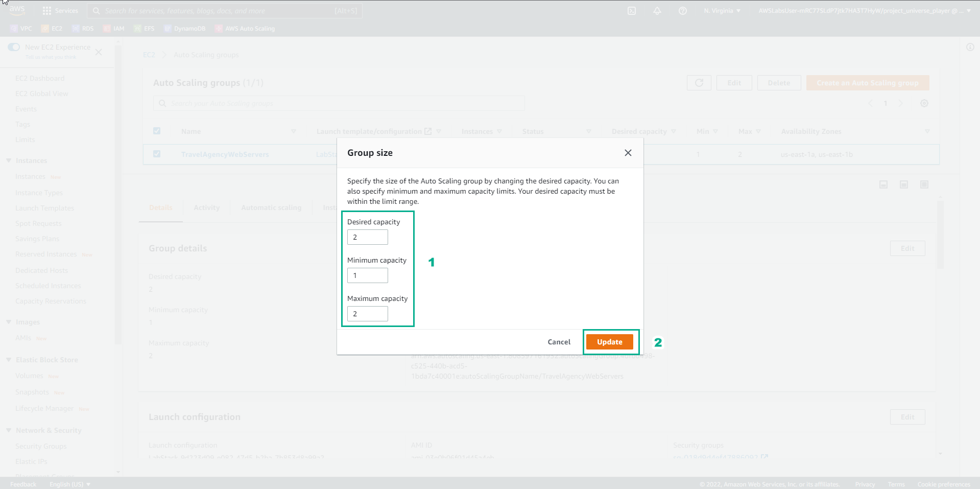Go to previous page of groups

pos(870,103)
